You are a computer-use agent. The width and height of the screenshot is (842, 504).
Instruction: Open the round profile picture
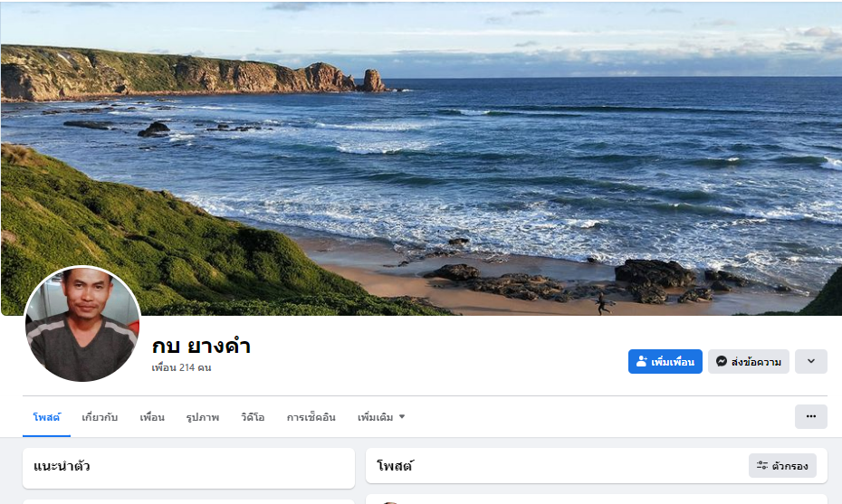82,324
